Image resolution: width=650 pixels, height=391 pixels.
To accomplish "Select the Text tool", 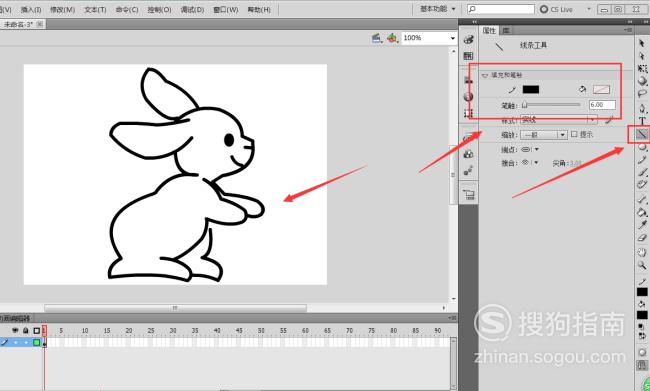I will (642, 121).
